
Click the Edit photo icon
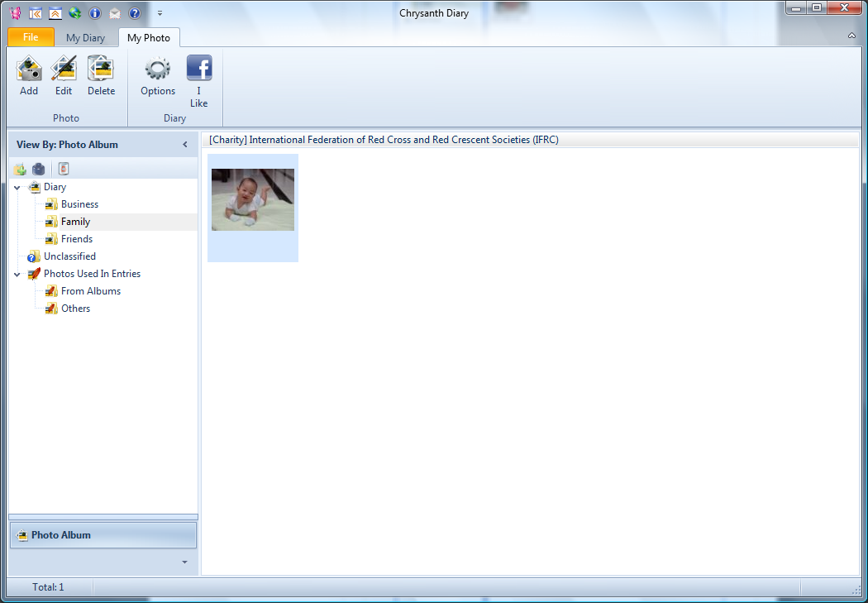(64, 69)
